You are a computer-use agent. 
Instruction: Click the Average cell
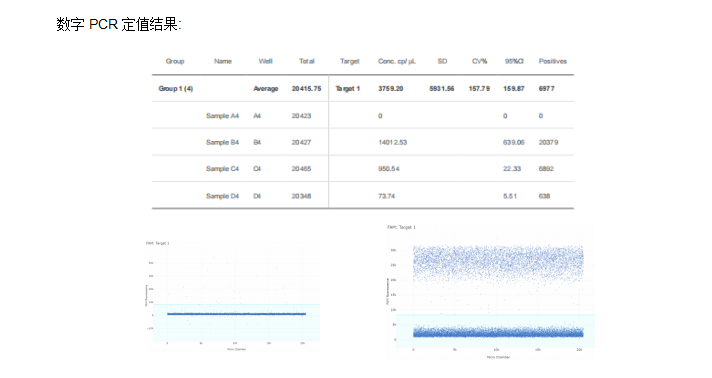click(266, 89)
